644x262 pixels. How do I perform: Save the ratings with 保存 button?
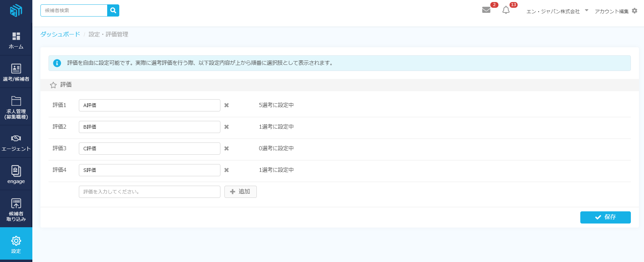pyautogui.click(x=605, y=217)
